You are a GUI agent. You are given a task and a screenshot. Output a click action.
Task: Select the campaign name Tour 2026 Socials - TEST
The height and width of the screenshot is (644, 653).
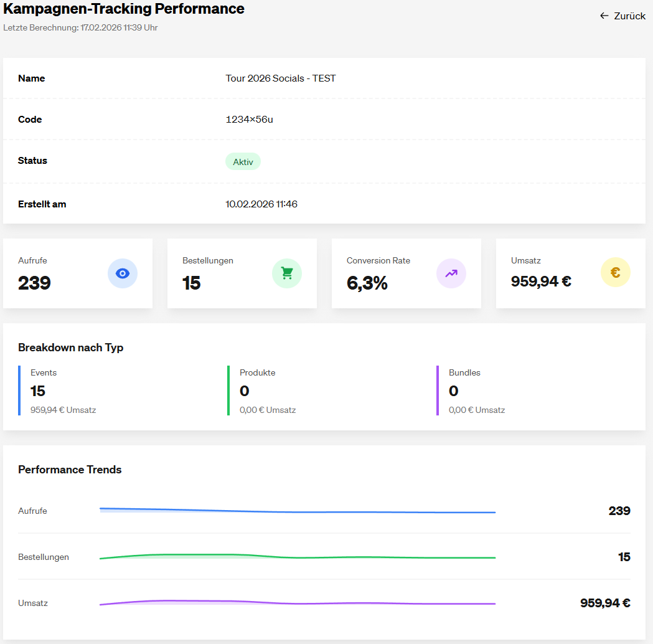point(281,78)
